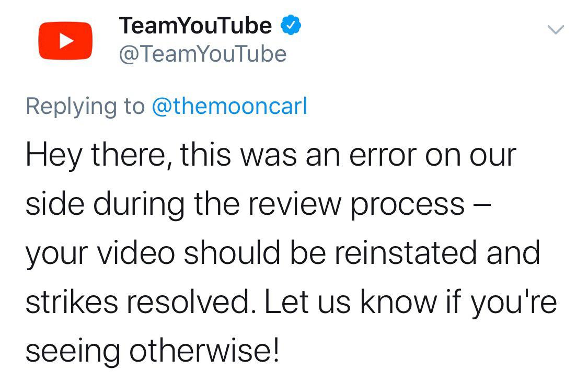The height and width of the screenshot is (382, 588).
Task: Click the word 'should' in tweet body
Action: point(232,252)
